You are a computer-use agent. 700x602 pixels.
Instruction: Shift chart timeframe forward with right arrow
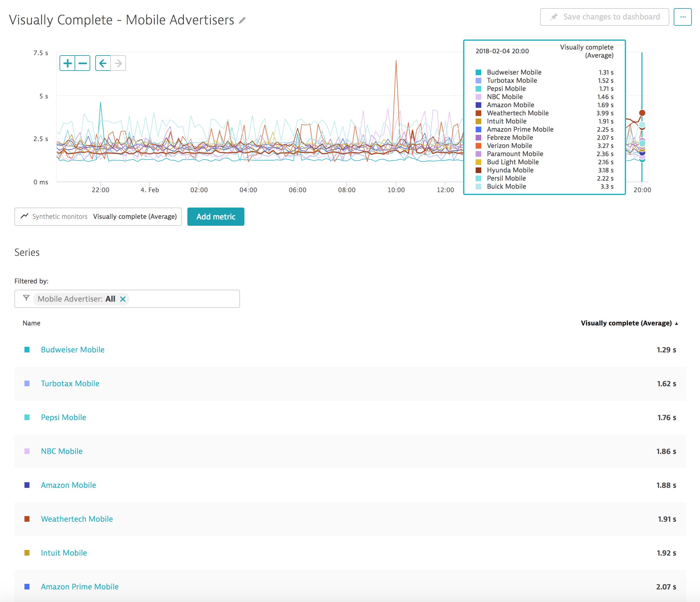pos(118,63)
